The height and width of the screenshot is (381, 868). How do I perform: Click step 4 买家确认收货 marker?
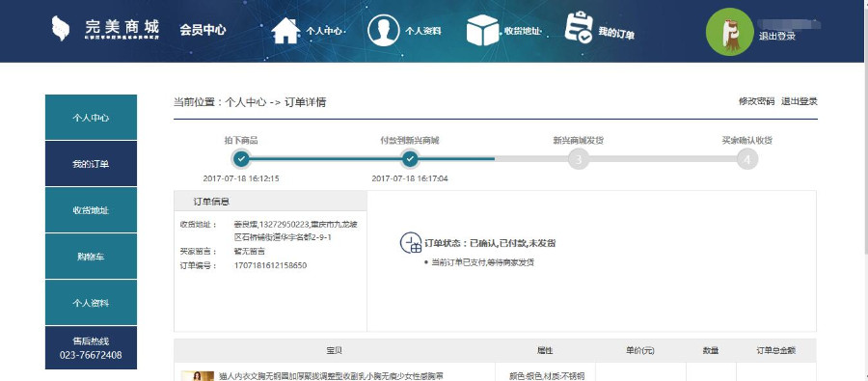(x=747, y=159)
